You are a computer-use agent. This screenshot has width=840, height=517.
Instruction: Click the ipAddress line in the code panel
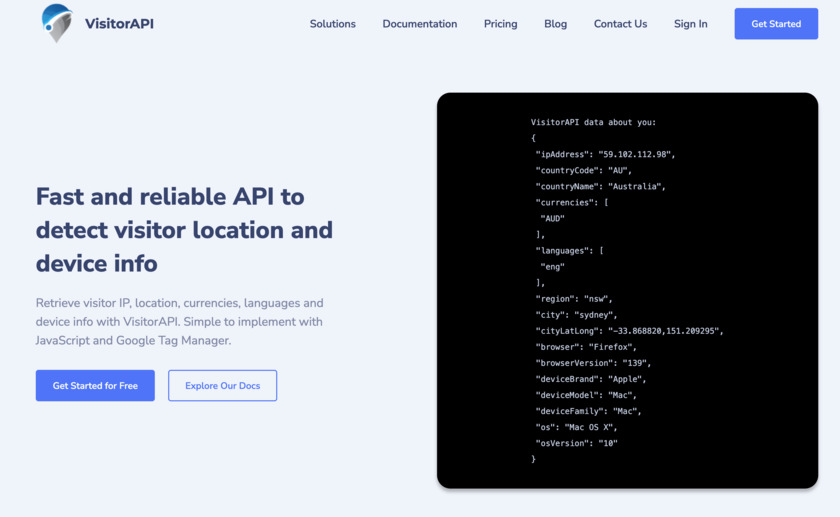click(605, 154)
